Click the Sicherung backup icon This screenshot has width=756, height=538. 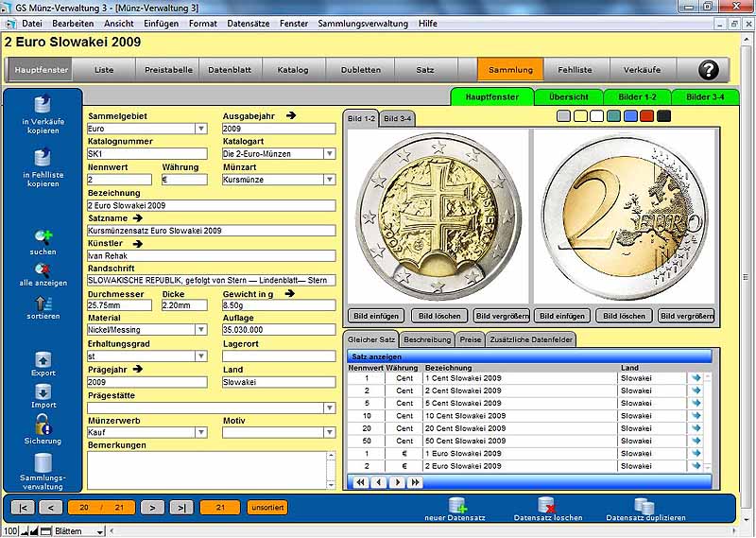43,425
